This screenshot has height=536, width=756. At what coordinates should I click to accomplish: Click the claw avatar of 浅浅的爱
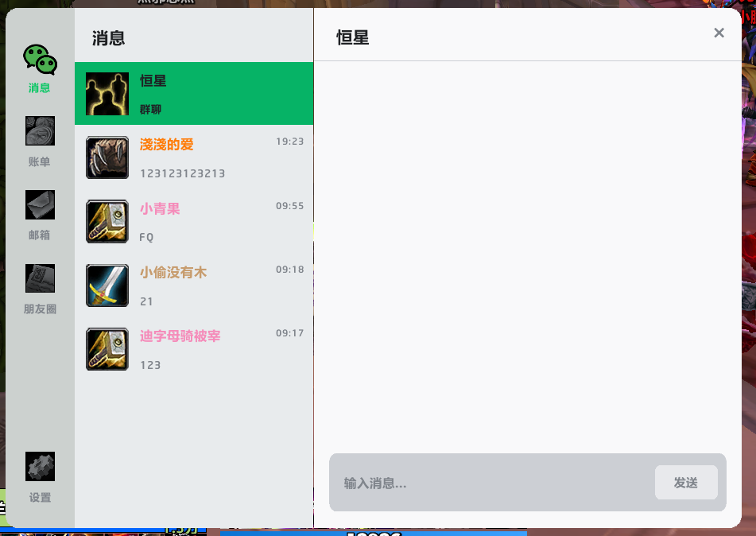[x=107, y=157]
